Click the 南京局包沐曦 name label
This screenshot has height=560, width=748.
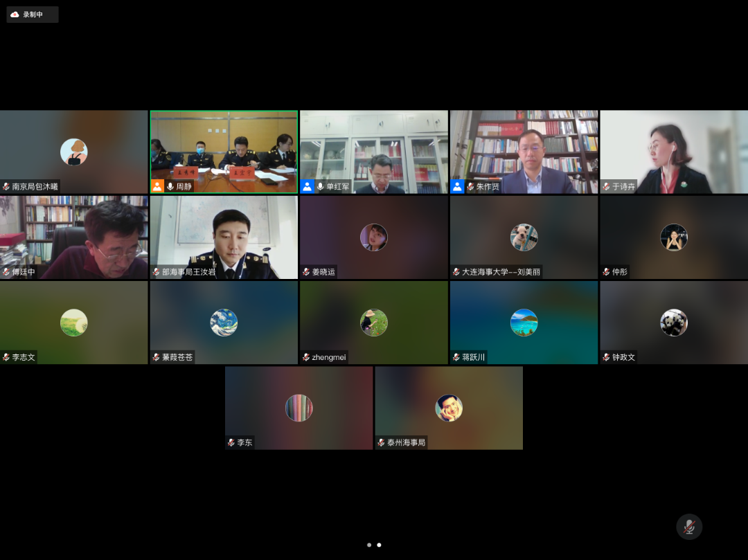click(35, 186)
